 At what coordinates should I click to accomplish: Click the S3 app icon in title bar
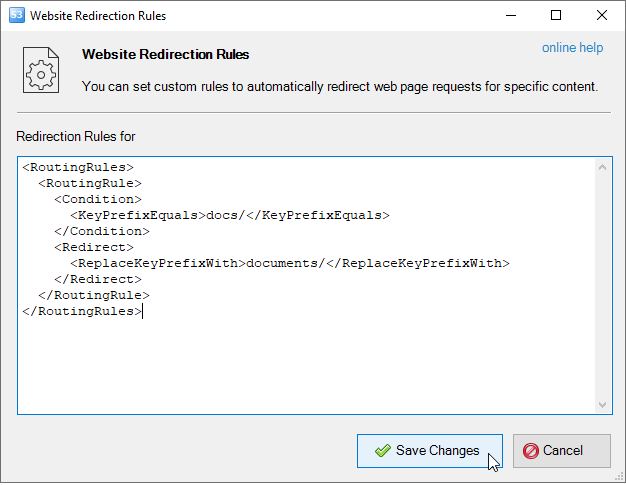click(16, 16)
